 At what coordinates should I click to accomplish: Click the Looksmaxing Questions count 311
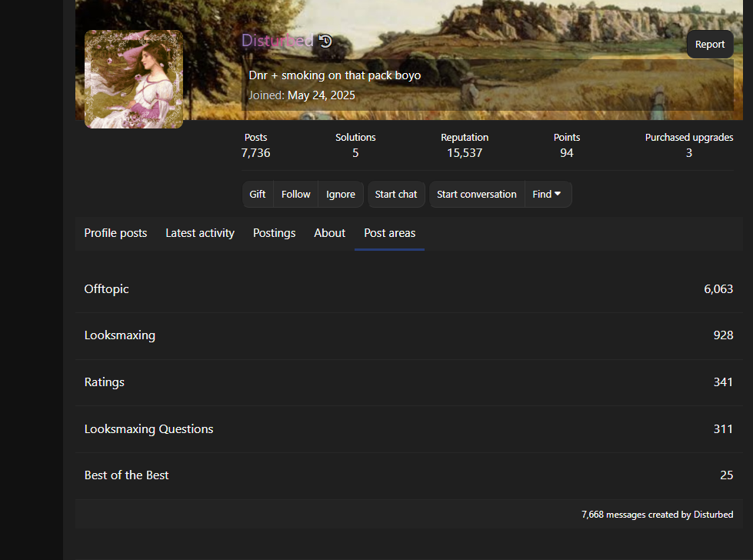point(723,429)
